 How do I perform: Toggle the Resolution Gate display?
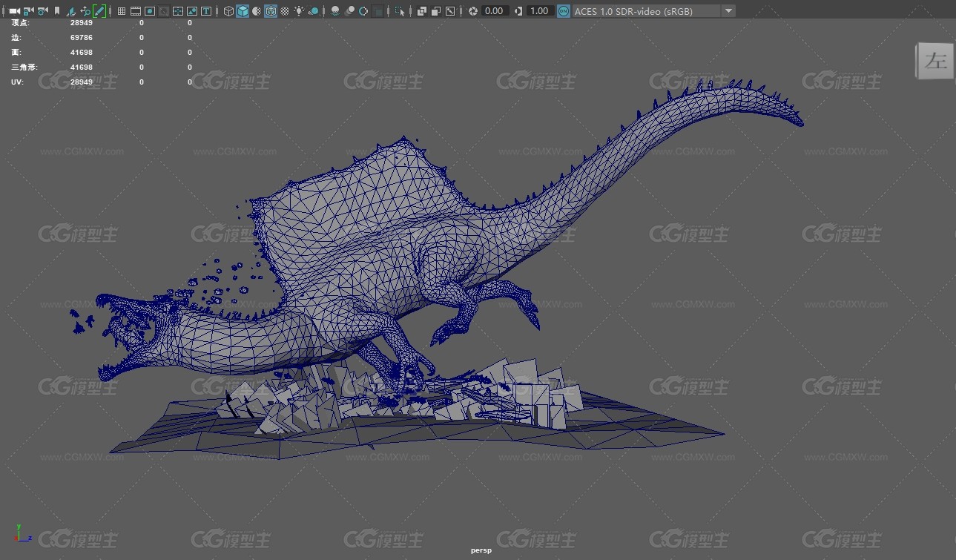click(150, 11)
